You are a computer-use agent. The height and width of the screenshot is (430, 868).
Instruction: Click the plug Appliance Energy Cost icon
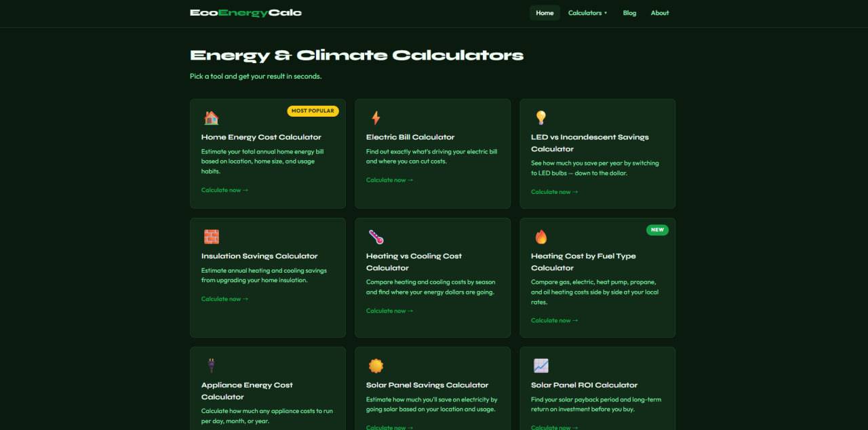tap(211, 366)
